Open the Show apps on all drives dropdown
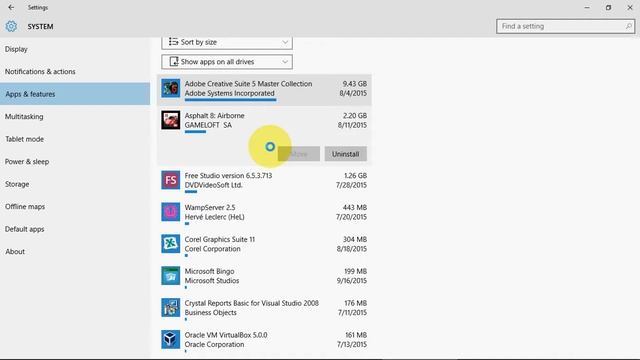This screenshot has height=360, width=640. click(227, 62)
